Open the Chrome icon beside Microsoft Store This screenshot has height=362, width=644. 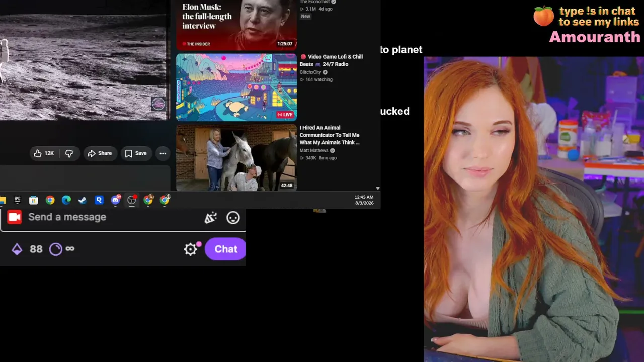click(x=50, y=200)
